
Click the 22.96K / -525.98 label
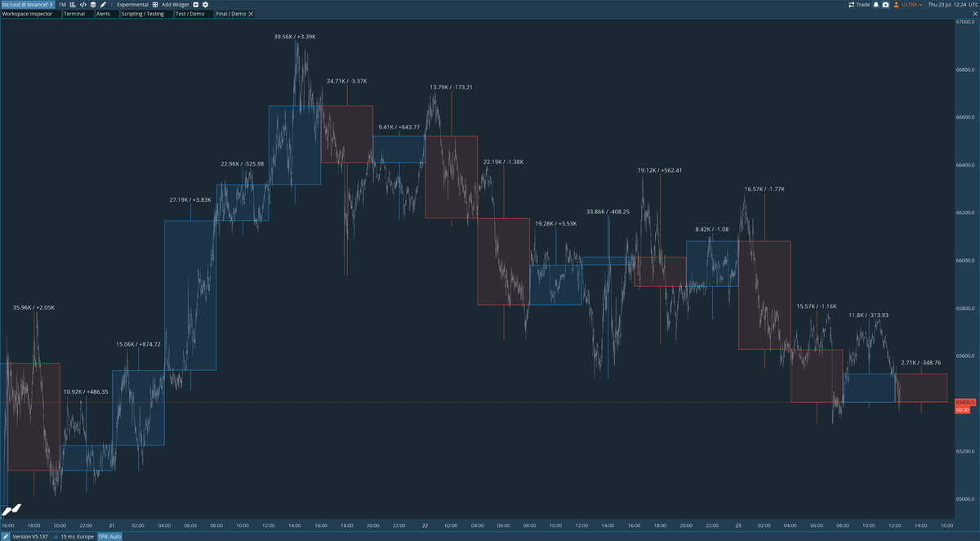point(243,163)
